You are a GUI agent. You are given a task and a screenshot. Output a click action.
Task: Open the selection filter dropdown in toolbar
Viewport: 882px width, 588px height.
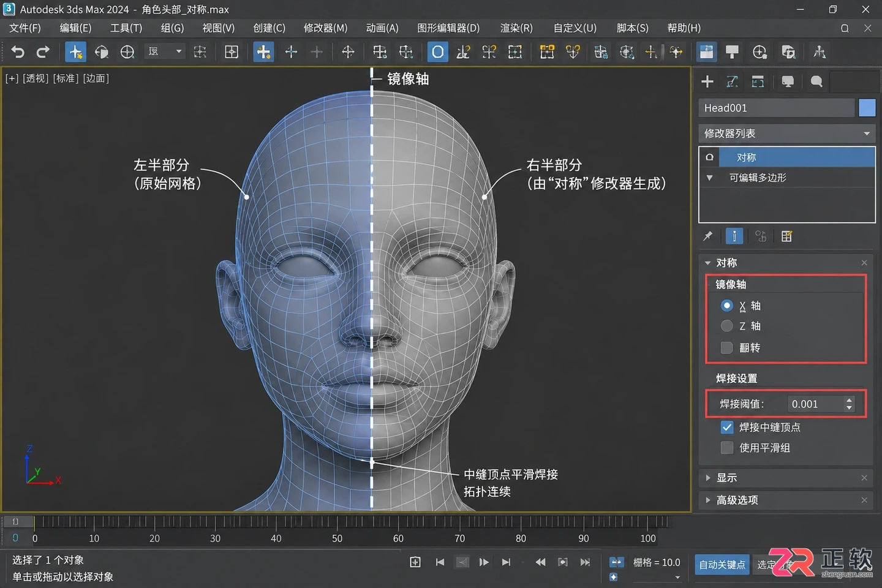pos(165,51)
